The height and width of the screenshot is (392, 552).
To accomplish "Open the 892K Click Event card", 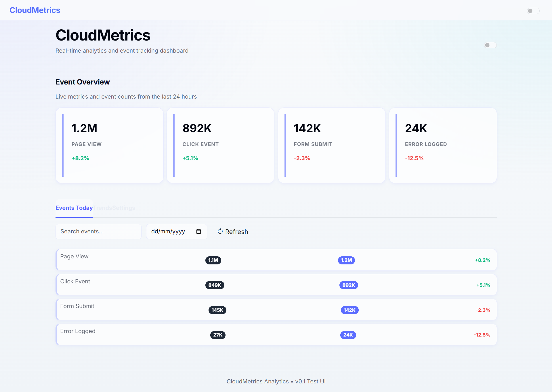I will 220,145.
